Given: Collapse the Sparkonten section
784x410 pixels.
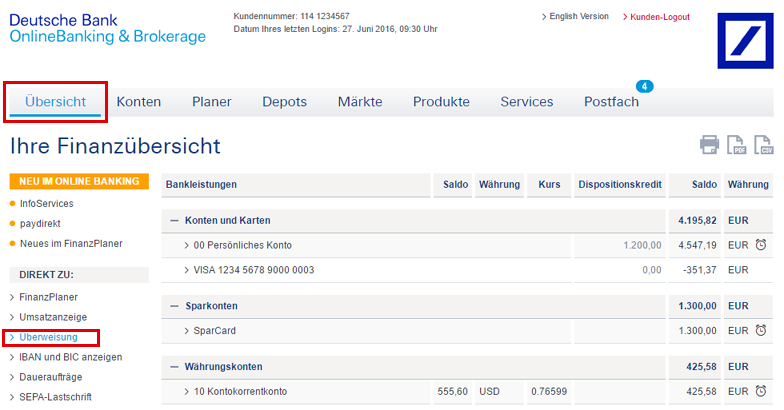Looking at the screenshot, I should [174, 306].
